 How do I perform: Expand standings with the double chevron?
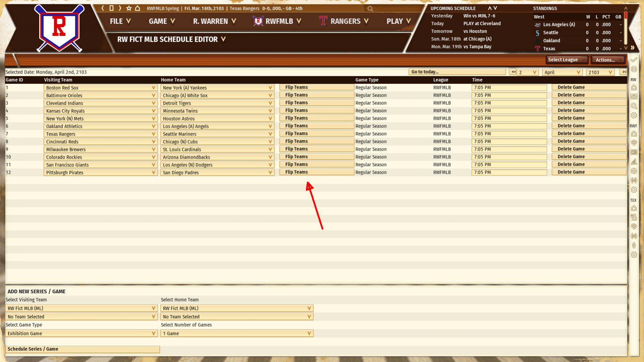tap(633, 48)
